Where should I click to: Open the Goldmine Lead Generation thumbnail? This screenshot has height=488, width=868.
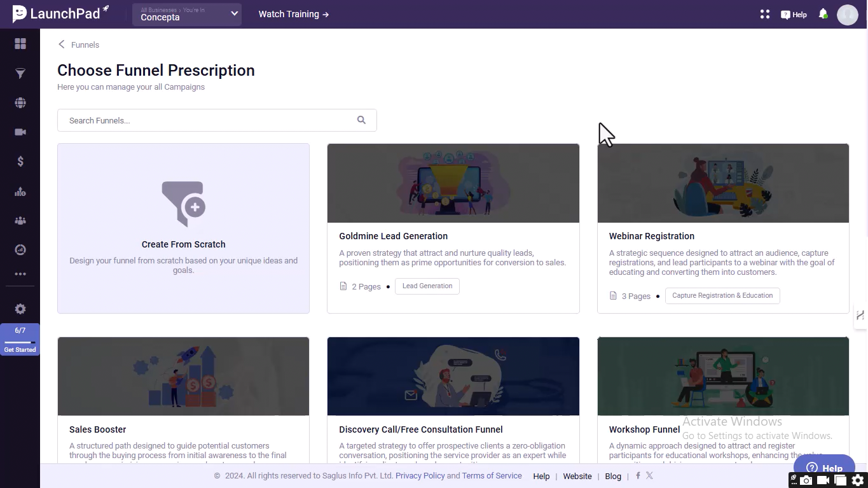453,183
